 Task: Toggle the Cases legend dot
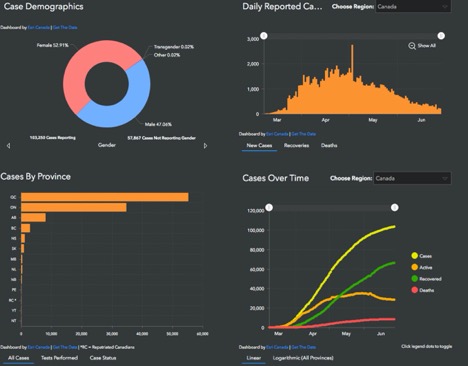(414, 256)
